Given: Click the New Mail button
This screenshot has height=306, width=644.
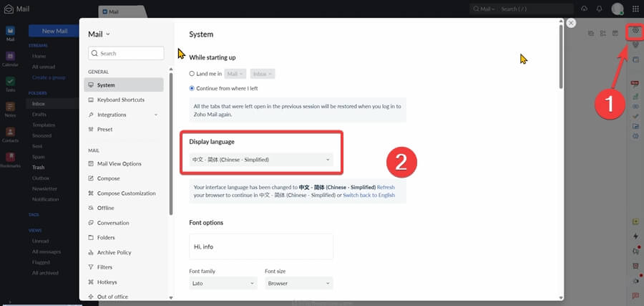Looking at the screenshot, I should [54, 31].
